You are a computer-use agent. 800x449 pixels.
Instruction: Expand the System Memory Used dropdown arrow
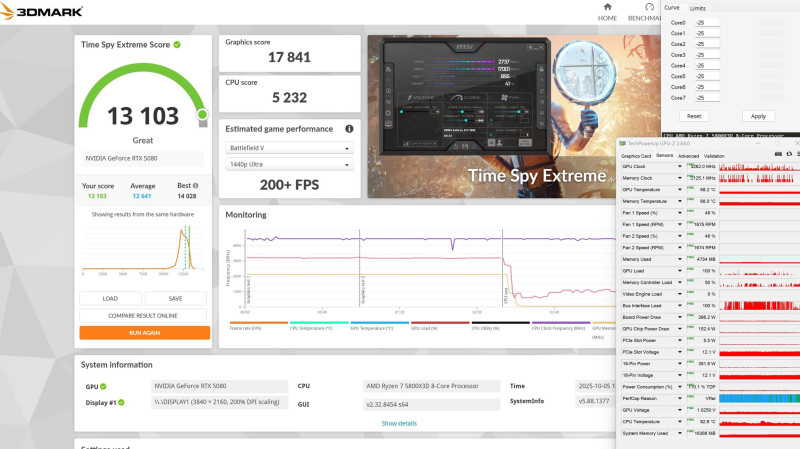coord(680,433)
